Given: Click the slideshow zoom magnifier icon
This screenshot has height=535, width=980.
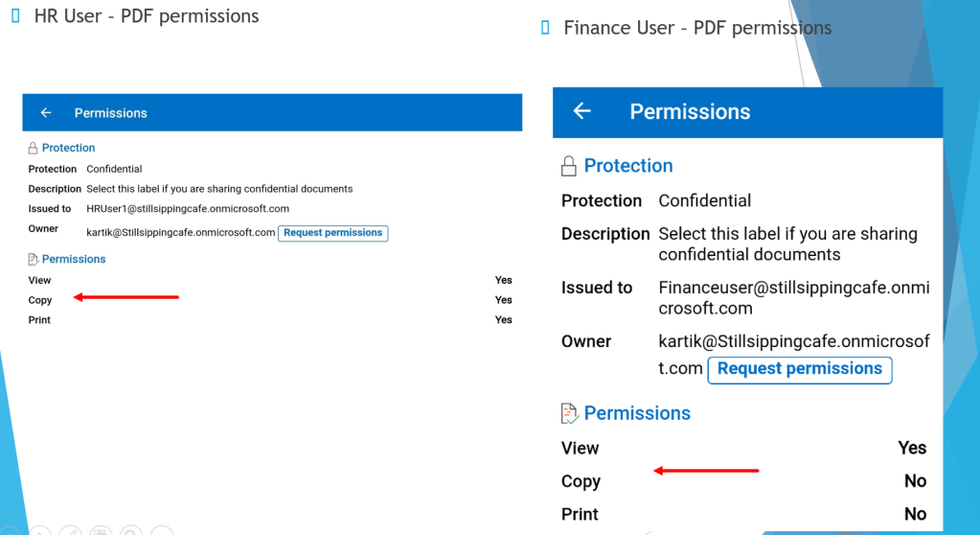Looking at the screenshot, I should tap(131, 530).
